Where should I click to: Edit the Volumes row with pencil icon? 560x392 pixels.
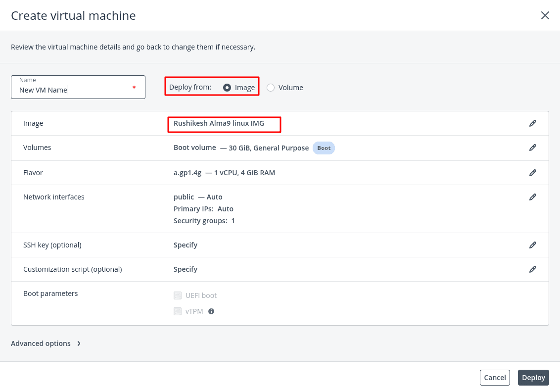(532, 147)
